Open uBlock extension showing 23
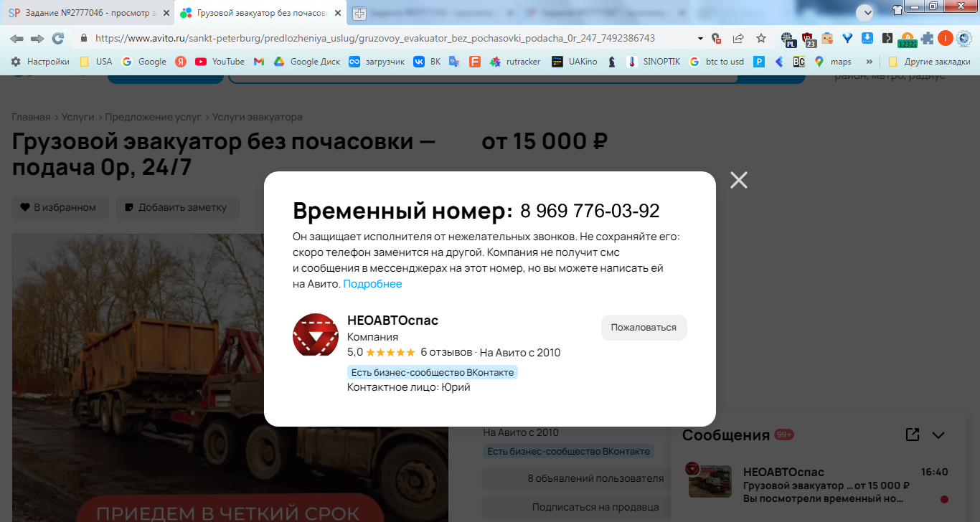 (809, 39)
